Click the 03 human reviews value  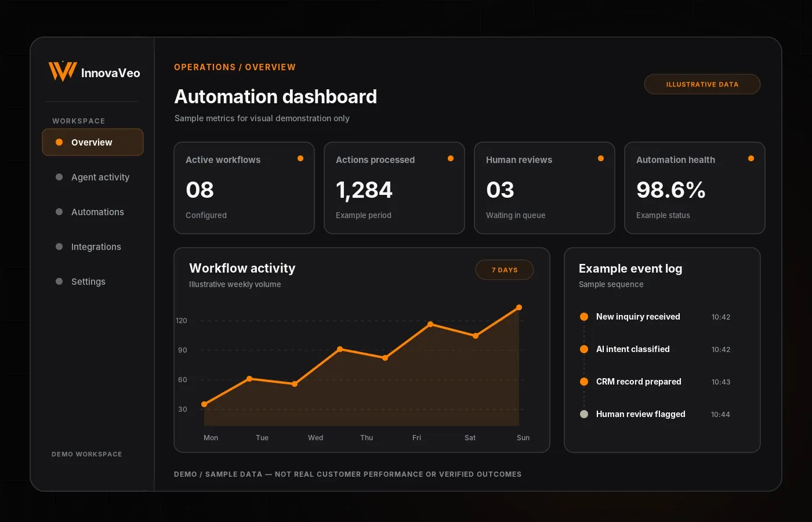(500, 190)
